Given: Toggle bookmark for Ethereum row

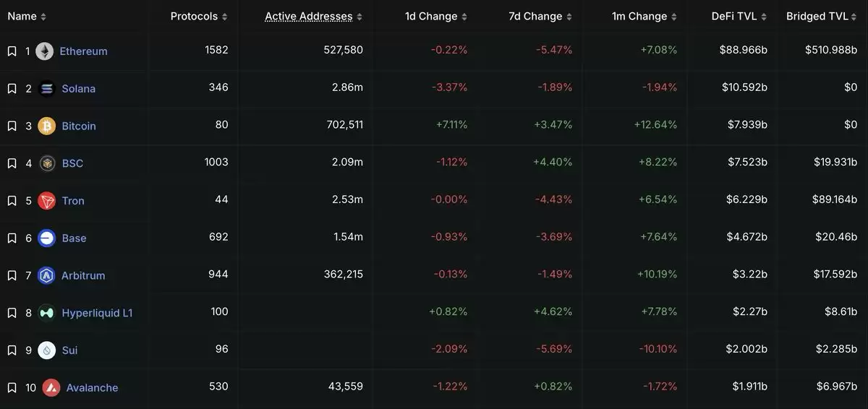Looking at the screenshot, I should [x=12, y=51].
